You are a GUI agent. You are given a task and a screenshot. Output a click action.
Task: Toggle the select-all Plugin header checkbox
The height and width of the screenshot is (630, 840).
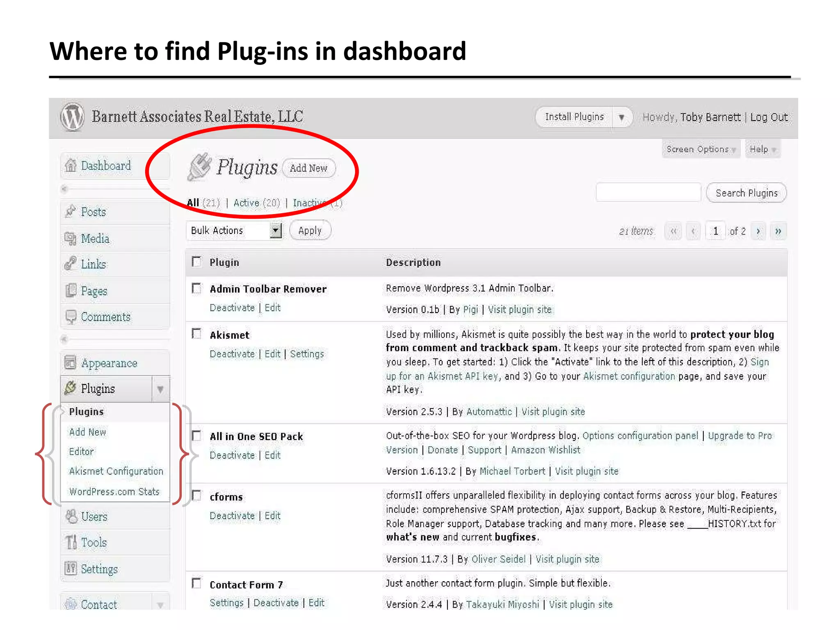(197, 262)
